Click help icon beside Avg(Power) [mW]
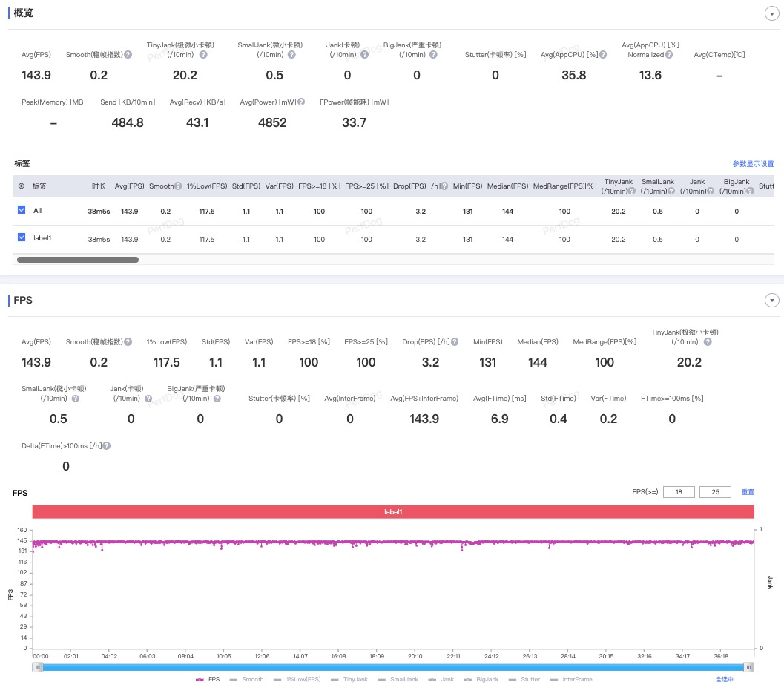The width and height of the screenshot is (784, 685). tap(301, 102)
